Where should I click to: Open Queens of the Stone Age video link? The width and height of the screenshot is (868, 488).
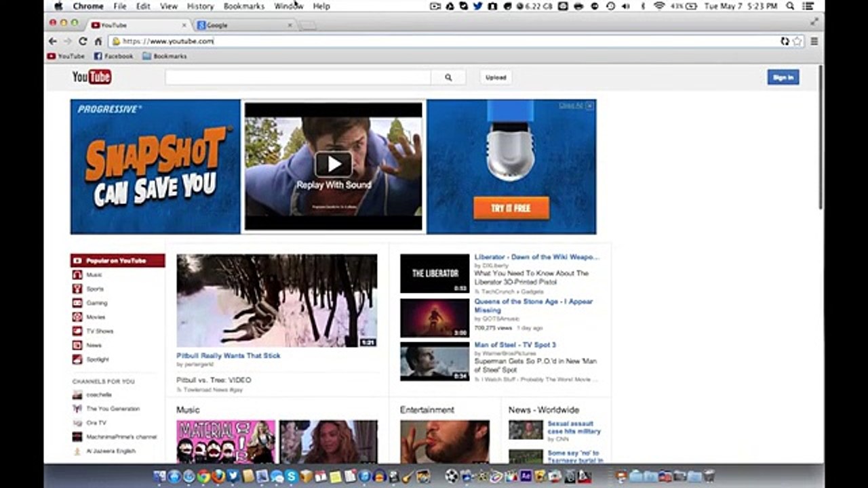534,306
